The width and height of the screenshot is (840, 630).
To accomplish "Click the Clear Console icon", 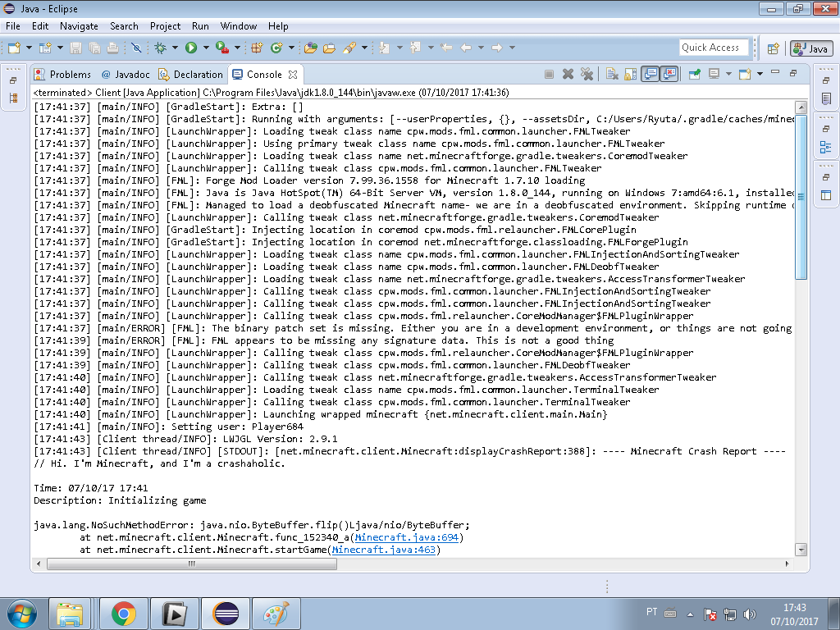I will pos(612,74).
